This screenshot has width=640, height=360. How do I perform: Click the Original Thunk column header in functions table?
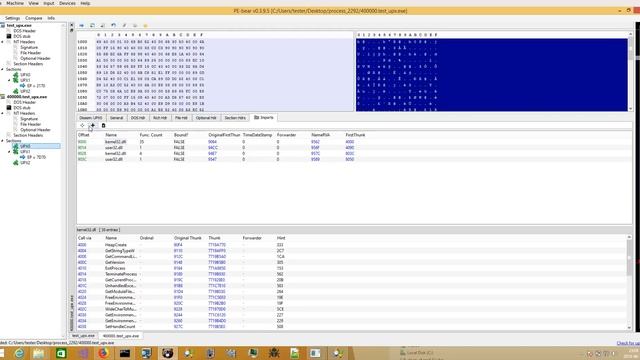pos(188,238)
